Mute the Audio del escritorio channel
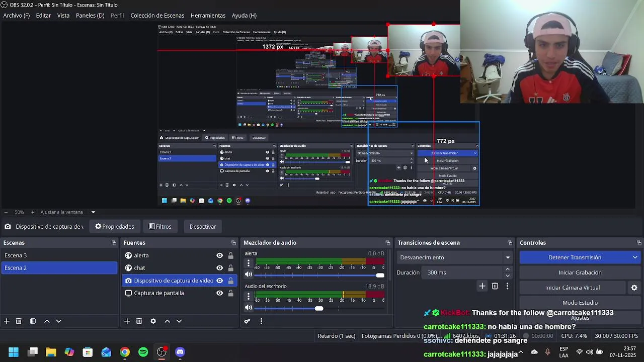Image resolution: width=644 pixels, height=362 pixels. 248,308
